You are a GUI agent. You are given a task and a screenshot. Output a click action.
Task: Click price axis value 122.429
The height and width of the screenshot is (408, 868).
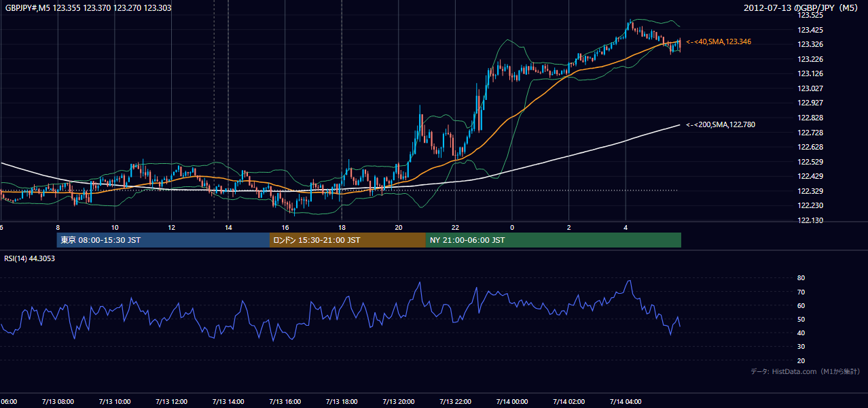tap(810, 176)
